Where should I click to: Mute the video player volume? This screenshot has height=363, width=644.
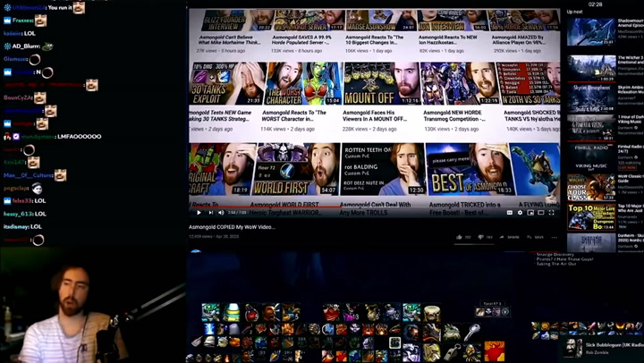coord(221,212)
